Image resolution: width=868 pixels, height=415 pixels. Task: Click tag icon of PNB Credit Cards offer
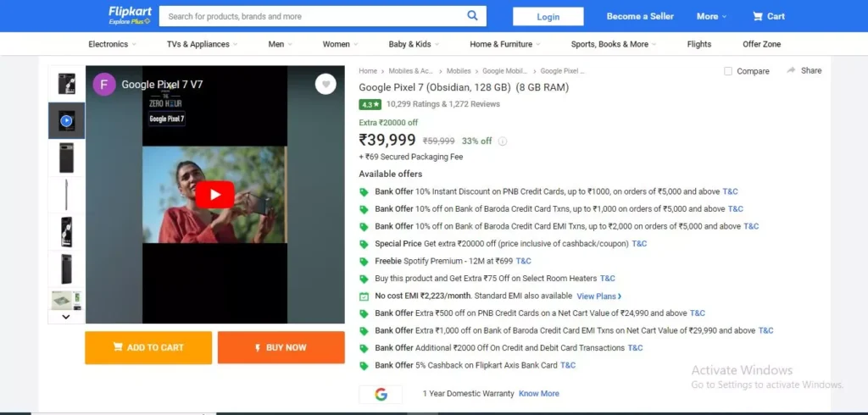pos(364,192)
